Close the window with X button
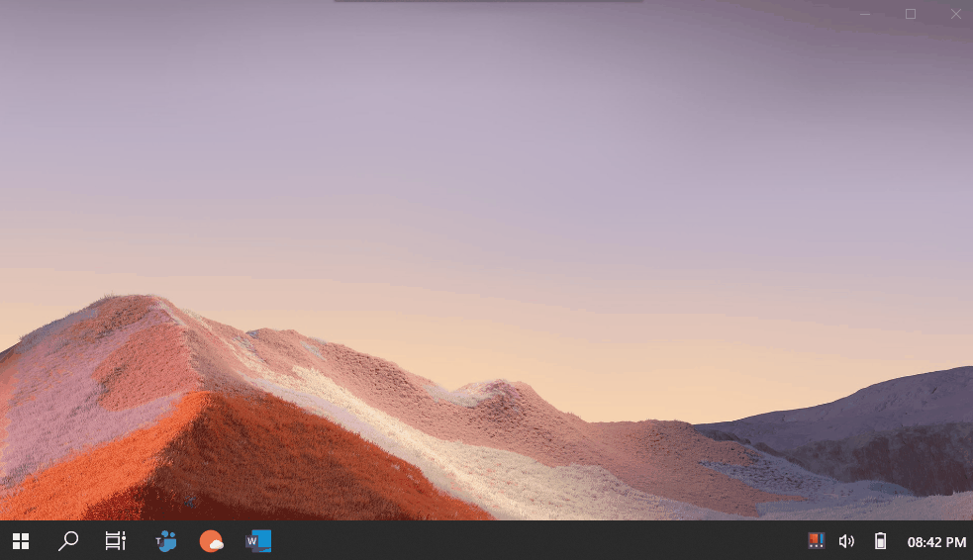 point(955,14)
